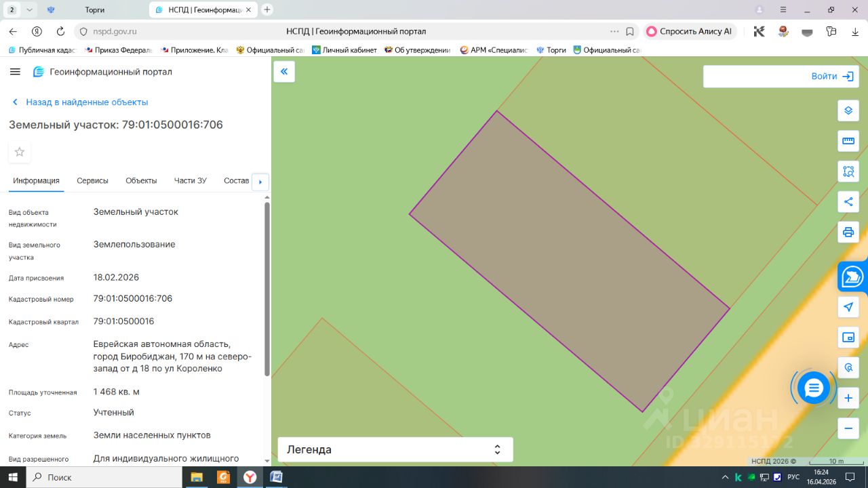Open the blue side feedback tab

(x=853, y=277)
